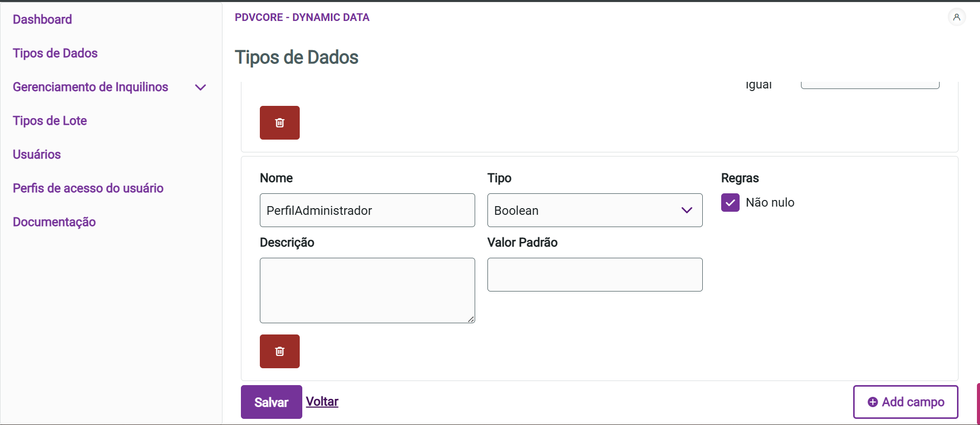
Task: Click the plus icon in Add campo
Action: click(873, 402)
